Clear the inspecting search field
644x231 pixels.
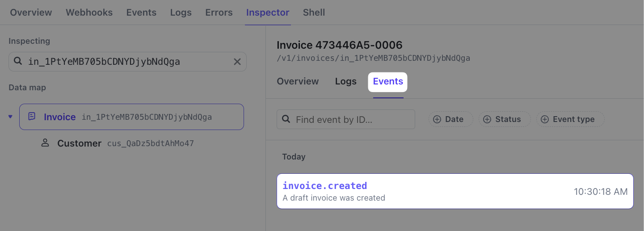pos(237,62)
